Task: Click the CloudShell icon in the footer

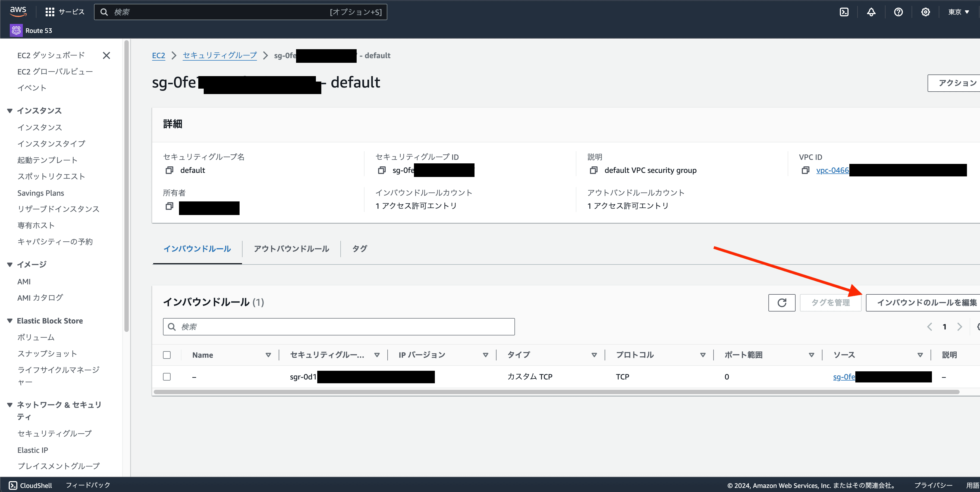Action: (x=13, y=485)
